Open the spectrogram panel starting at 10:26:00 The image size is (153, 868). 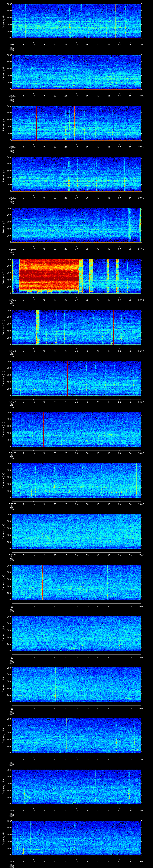pos(76,531)
